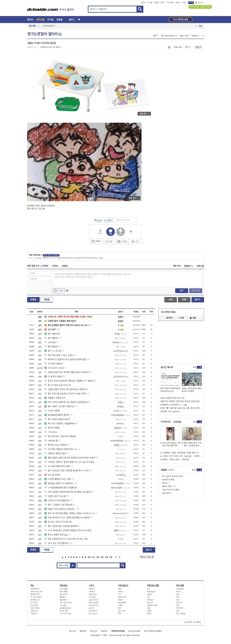Click the 실베추 button
This screenshot has height=644, width=231.
coord(96,241)
